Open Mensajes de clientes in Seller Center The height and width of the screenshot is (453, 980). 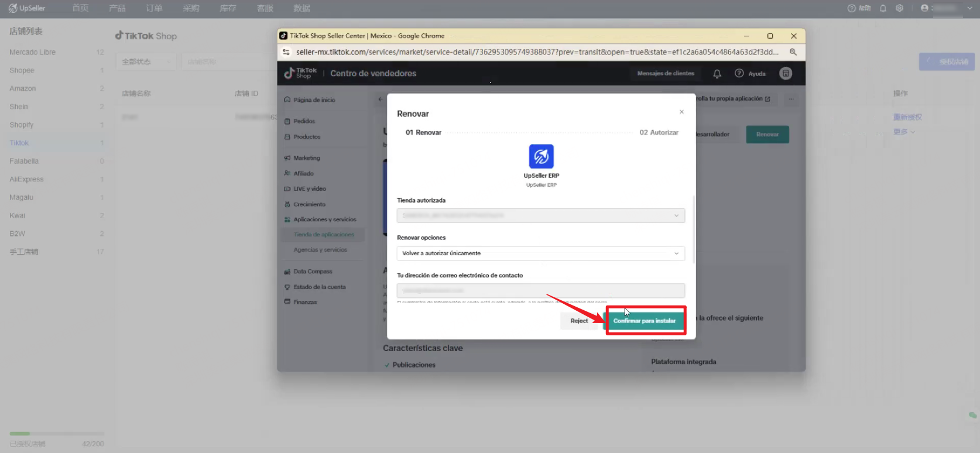pos(666,73)
